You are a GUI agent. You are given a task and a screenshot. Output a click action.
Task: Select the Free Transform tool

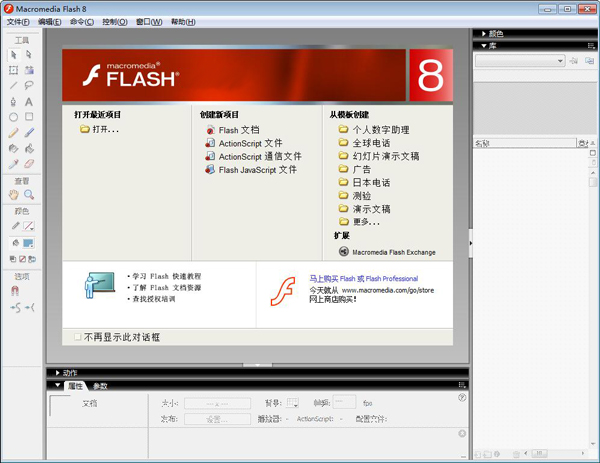tap(13, 70)
